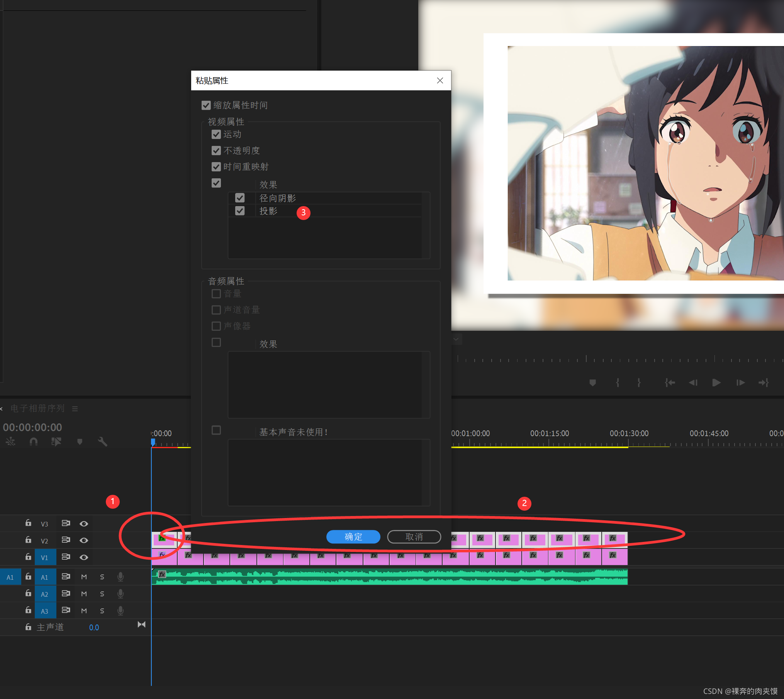Click master track volume value 0.0
This screenshot has height=699, width=784.
(94, 628)
